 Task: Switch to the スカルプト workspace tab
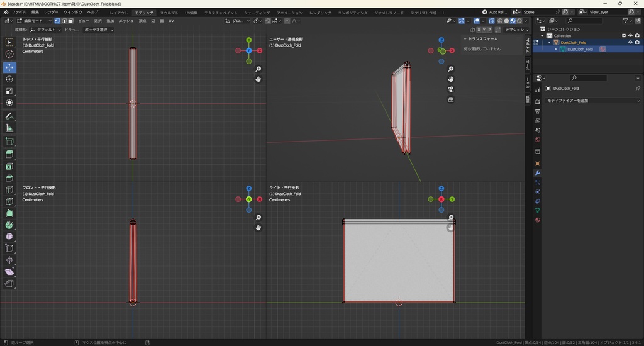[169, 13]
